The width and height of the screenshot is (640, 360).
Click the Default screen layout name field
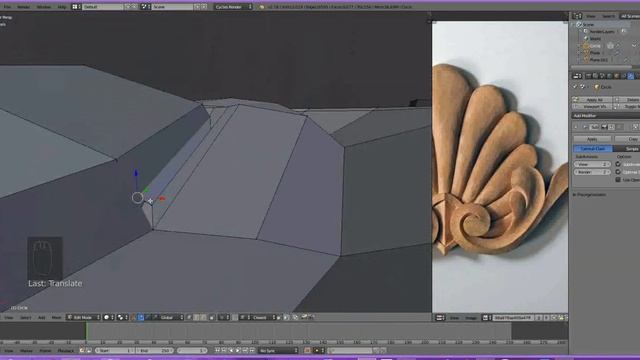[102, 7]
